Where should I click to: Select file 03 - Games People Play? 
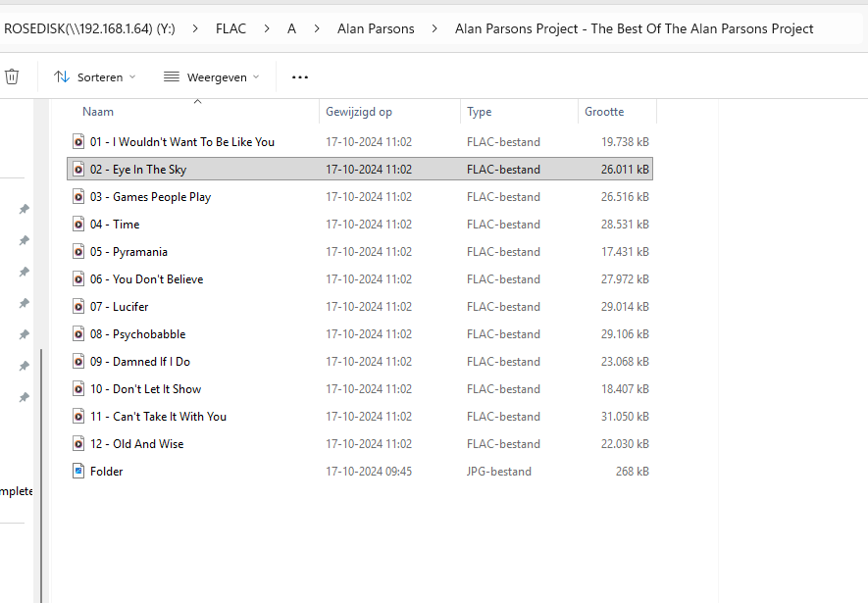tap(151, 197)
